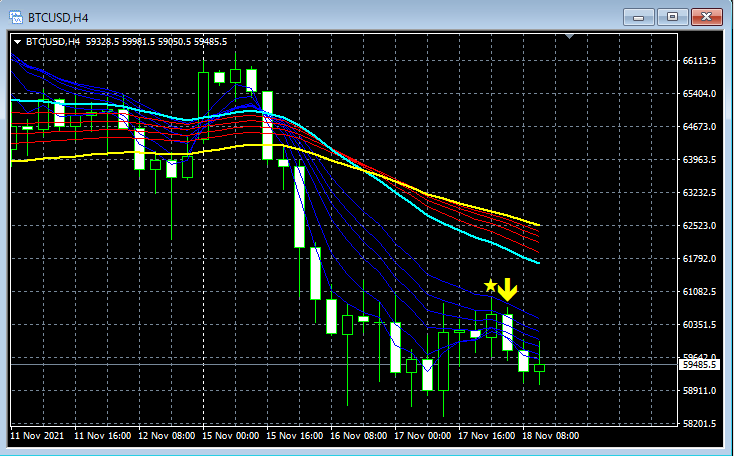735x456 pixels.
Task: Click the 66113.5 price scale label
Action: click(699, 60)
